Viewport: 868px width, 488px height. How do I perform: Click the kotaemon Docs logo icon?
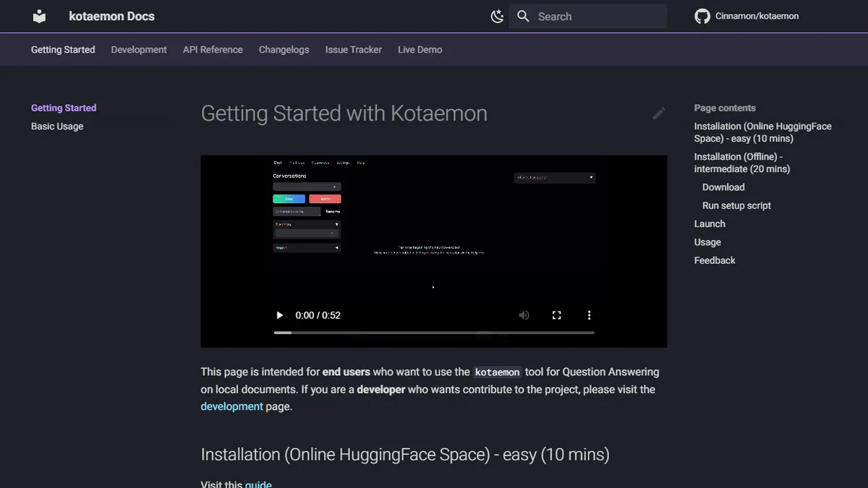pos(40,16)
